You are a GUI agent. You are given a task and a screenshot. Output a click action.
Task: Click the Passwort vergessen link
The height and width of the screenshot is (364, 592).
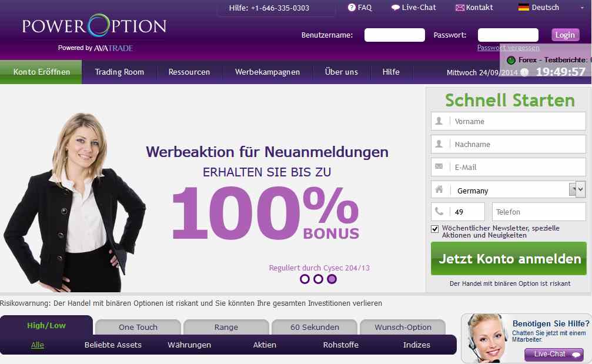tap(508, 48)
